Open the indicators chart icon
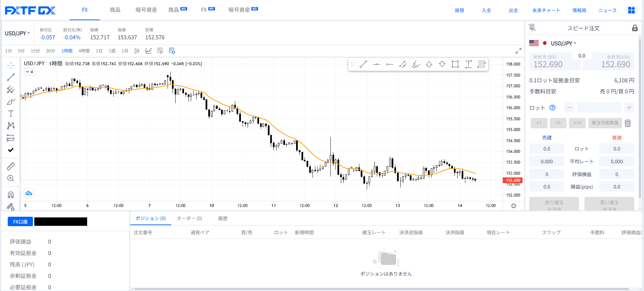This screenshot has width=644, height=291. (148, 51)
